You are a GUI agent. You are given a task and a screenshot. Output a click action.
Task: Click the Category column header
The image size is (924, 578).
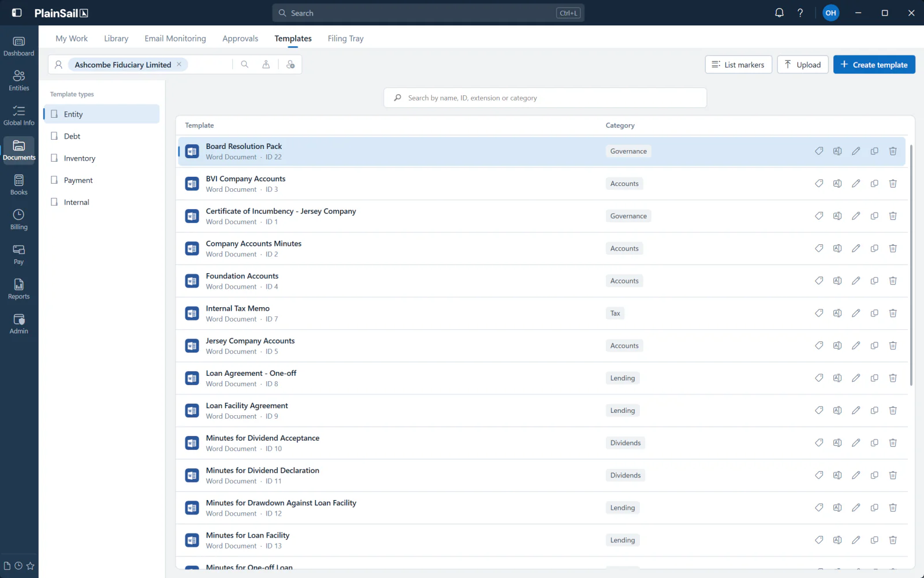(620, 125)
